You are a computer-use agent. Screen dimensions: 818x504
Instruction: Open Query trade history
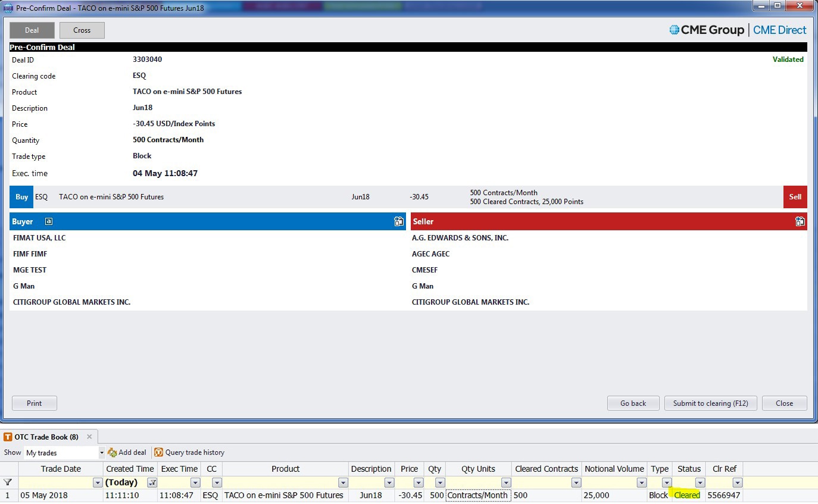189,453
